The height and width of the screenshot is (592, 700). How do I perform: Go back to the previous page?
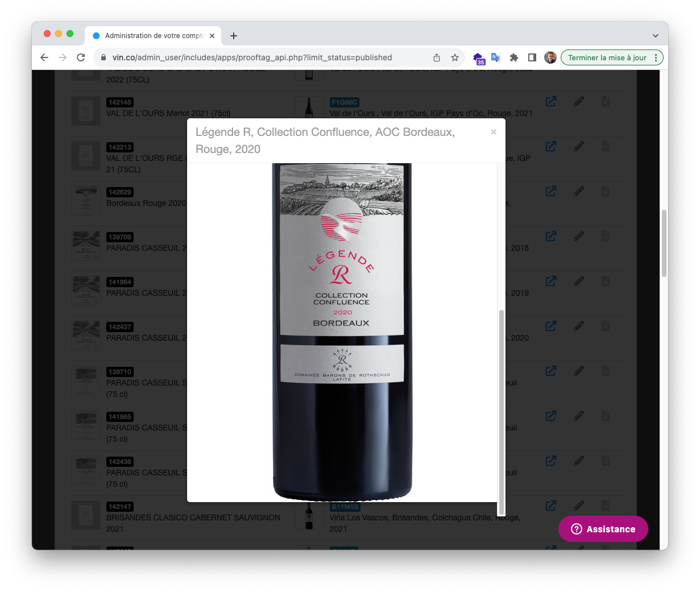(x=44, y=57)
